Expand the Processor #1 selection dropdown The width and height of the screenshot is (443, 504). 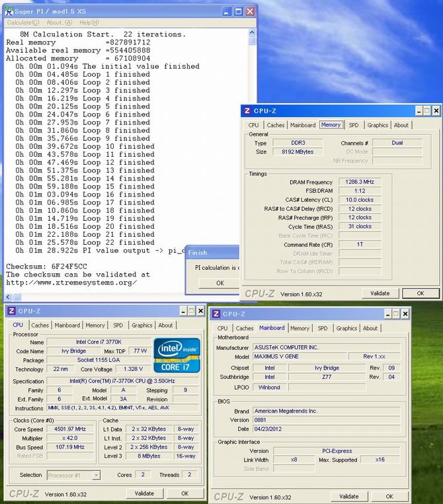[96, 475]
